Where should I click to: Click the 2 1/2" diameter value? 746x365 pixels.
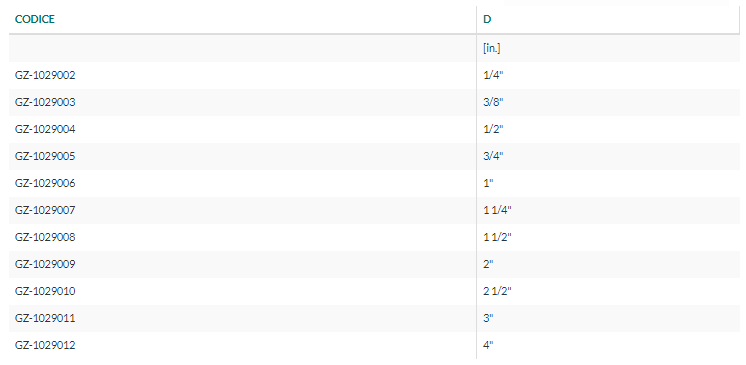click(x=498, y=291)
